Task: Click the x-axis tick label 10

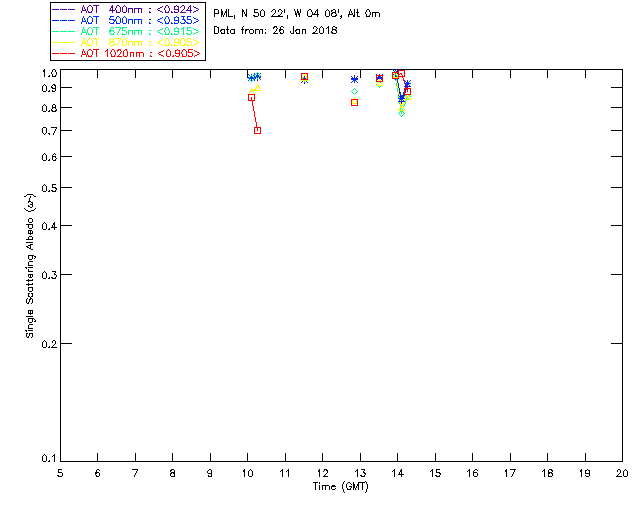Action: (x=247, y=474)
